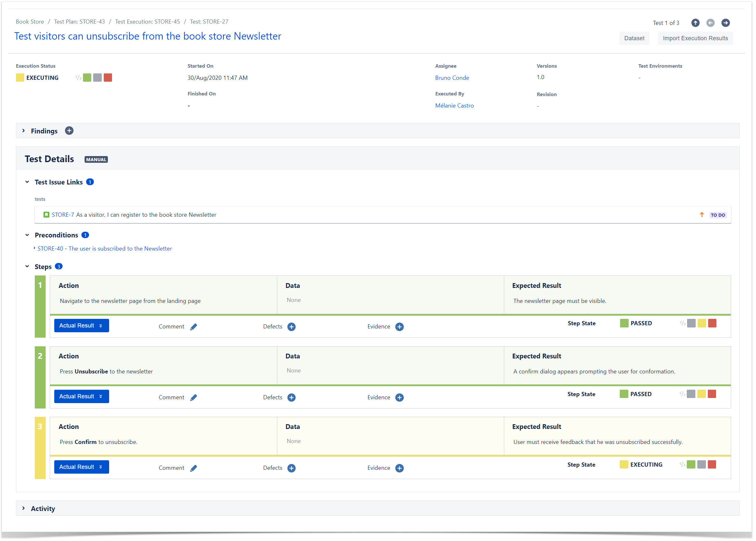Mark step 3 as passed with the green swatch
The width and height of the screenshot is (756, 541).
pos(691,464)
